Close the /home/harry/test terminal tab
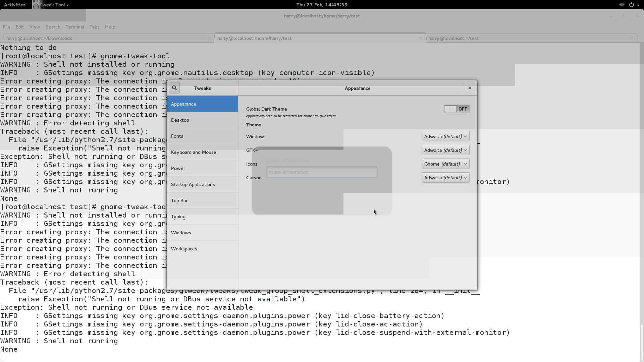 (x=421, y=38)
